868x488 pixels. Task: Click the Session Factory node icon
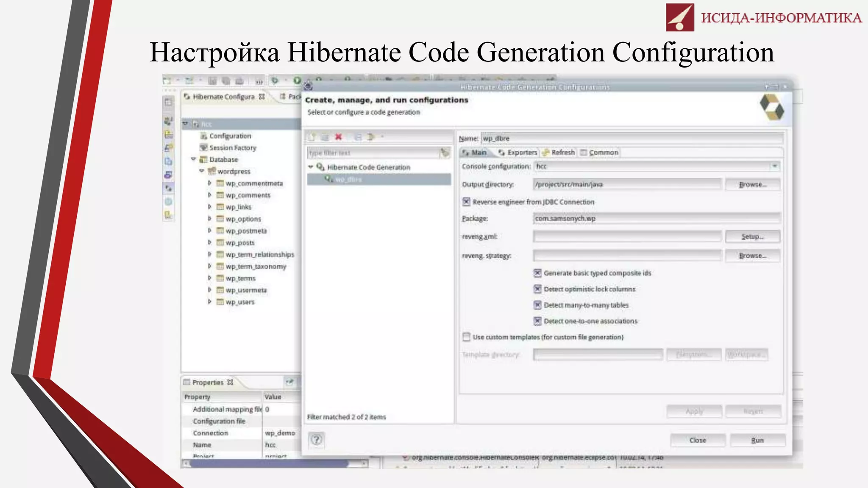[x=203, y=148]
